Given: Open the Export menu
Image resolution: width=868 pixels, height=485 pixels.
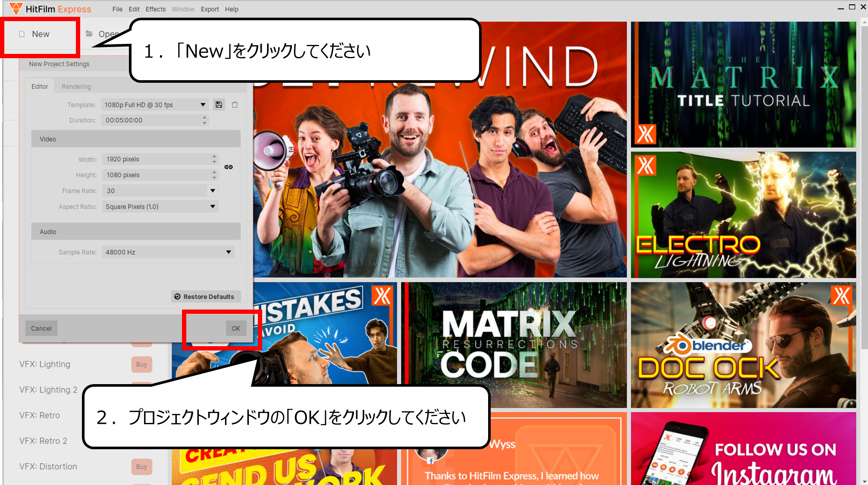Looking at the screenshot, I should [210, 9].
